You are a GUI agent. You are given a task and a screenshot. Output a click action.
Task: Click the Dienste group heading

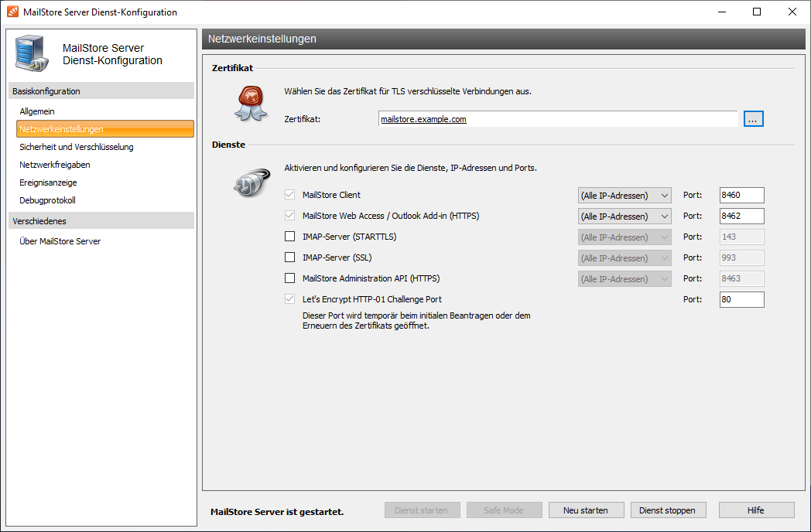(228, 145)
